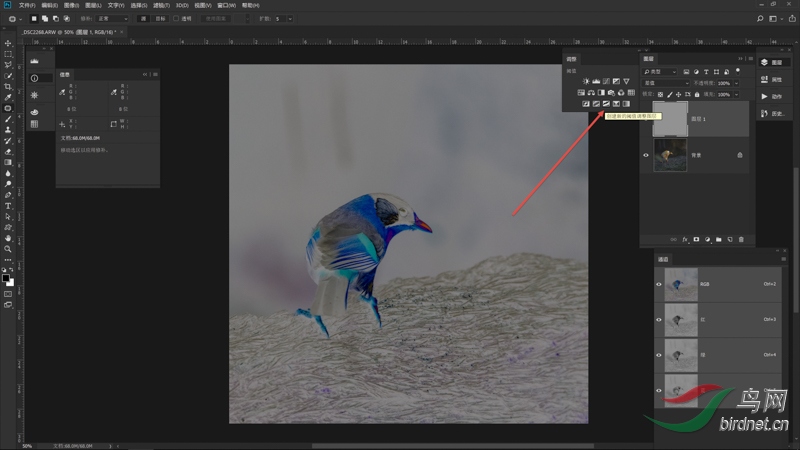The width and height of the screenshot is (800, 450).
Task: Open the 图像 menu in menu bar
Action: coord(70,5)
